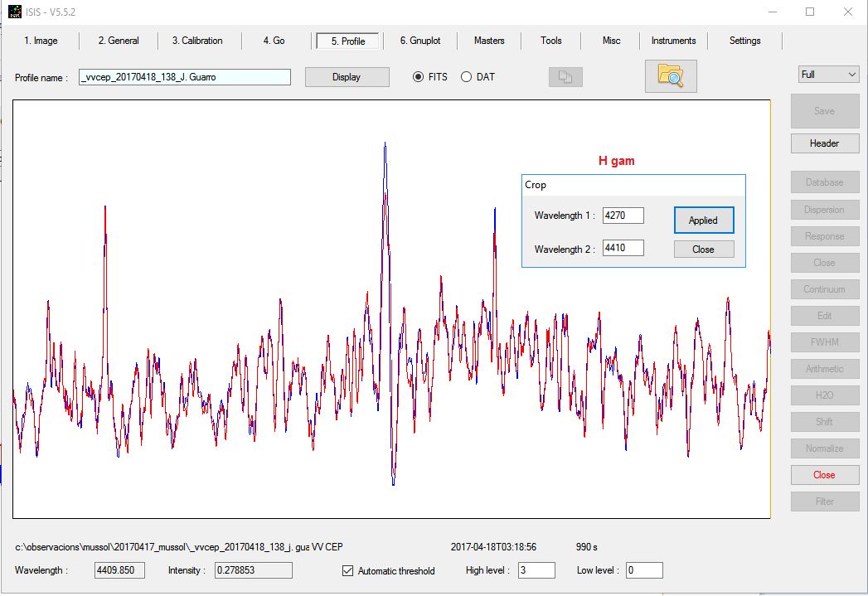Click the ISIS application icon in title bar
This screenshot has width=868, height=596.
coord(15,12)
